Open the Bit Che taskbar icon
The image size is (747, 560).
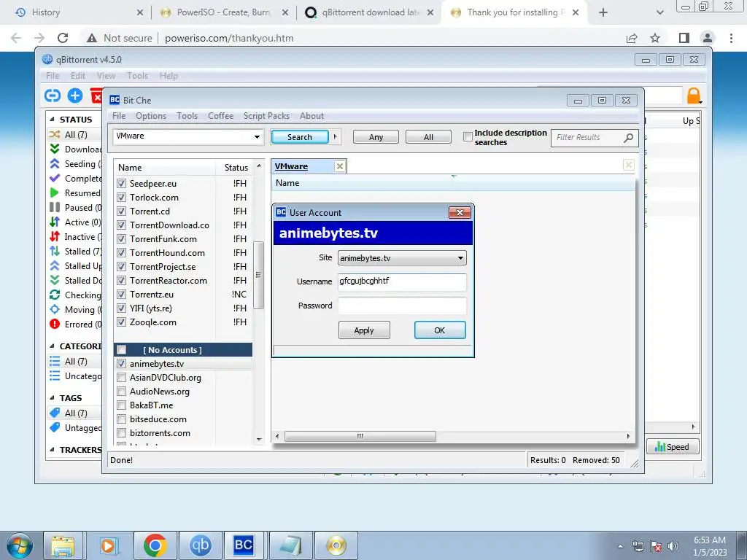244,545
